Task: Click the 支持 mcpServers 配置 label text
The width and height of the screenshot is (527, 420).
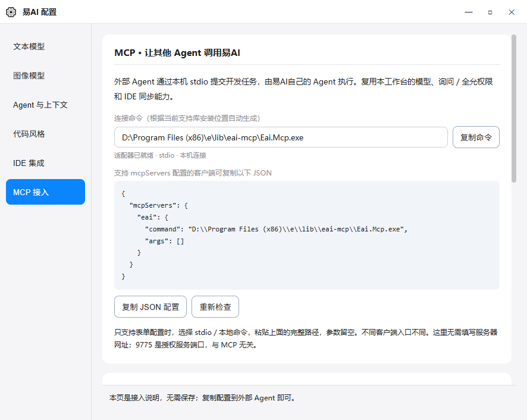Action: click(193, 173)
